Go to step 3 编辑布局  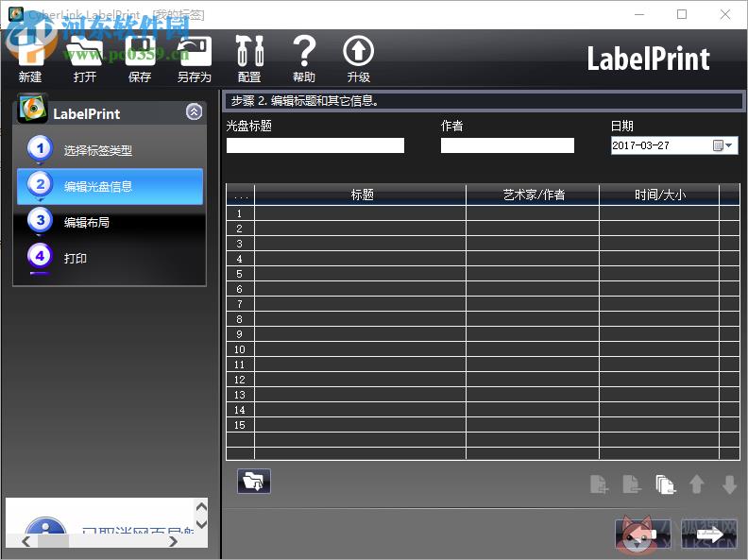pyautogui.click(x=110, y=222)
